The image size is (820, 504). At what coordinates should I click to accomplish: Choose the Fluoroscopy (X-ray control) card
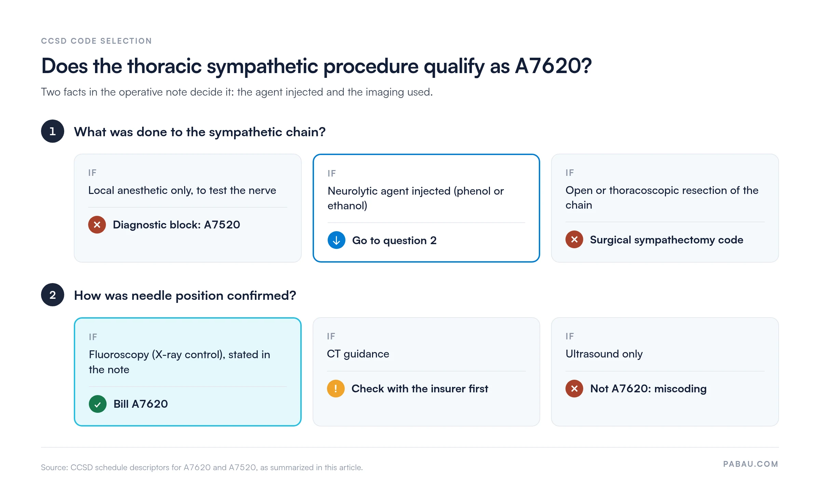click(188, 372)
